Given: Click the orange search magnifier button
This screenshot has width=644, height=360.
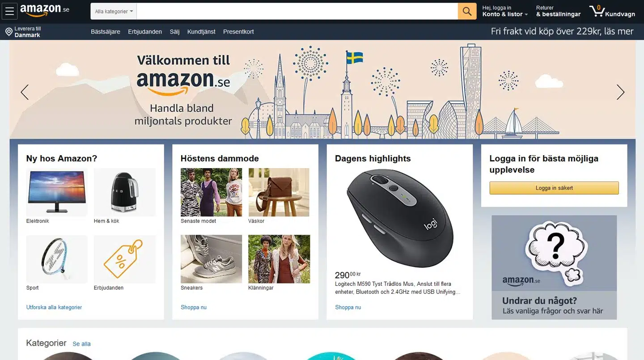Looking at the screenshot, I should [x=467, y=11].
